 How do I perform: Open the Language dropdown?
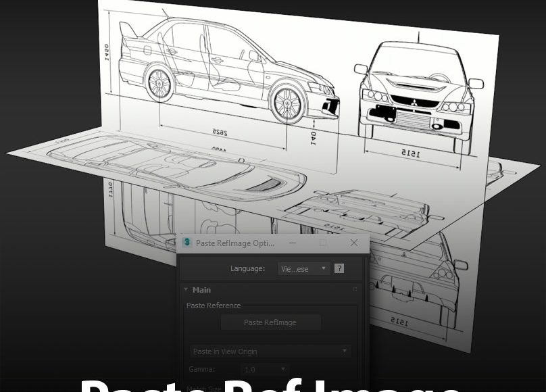click(303, 268)
